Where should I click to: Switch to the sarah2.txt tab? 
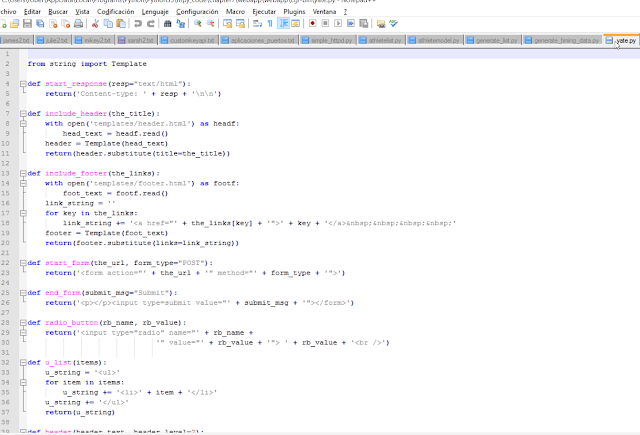coord(136,40)
